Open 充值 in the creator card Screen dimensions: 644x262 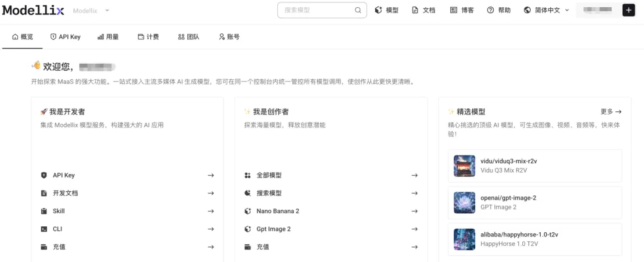coord(331,247)
